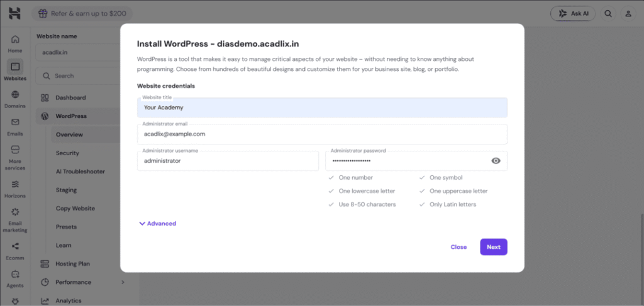Open the Learn menu item
The width and height of the screenshot is (644, 306).
coord(64,245)
